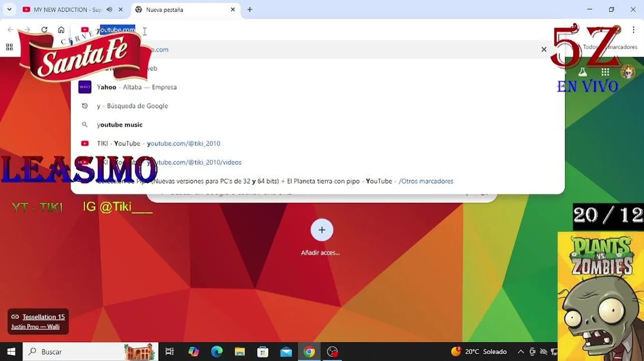Open the 20°C Soleado weather widget
This screenshot has height=361, width=644.
pyautogui.click(x=479, y=351)
